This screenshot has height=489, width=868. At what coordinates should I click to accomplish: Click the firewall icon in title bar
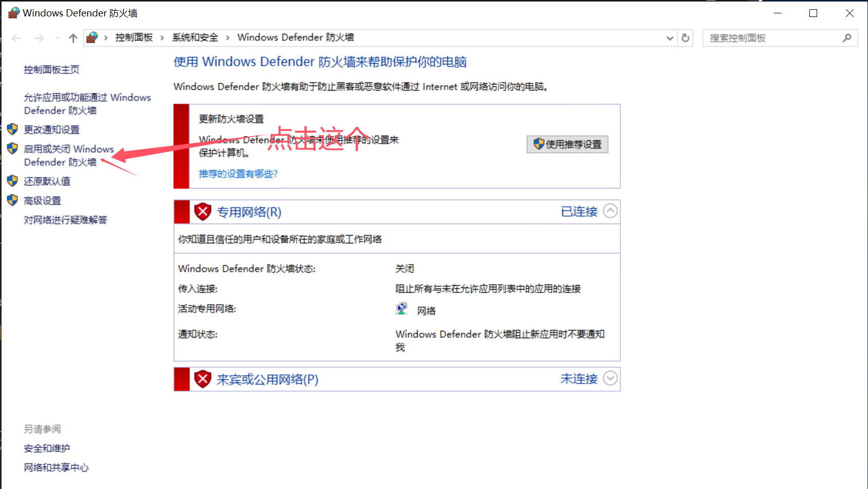(x=14, y=13)
